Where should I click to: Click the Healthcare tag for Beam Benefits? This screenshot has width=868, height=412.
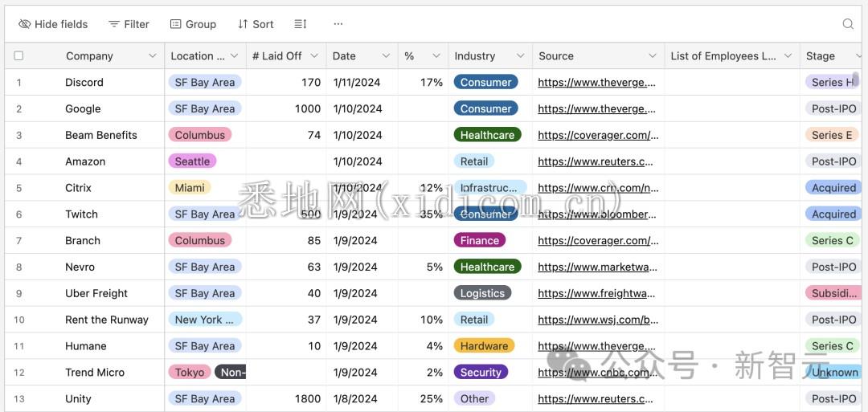[x=487, y=135]
